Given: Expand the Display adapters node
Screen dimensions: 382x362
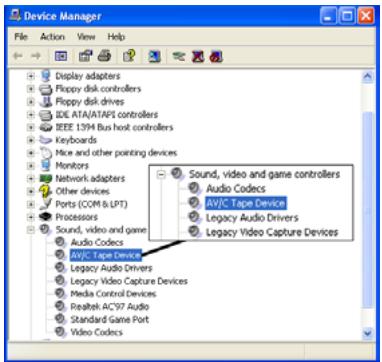Looking at the screenshot, I should (31, 76).
